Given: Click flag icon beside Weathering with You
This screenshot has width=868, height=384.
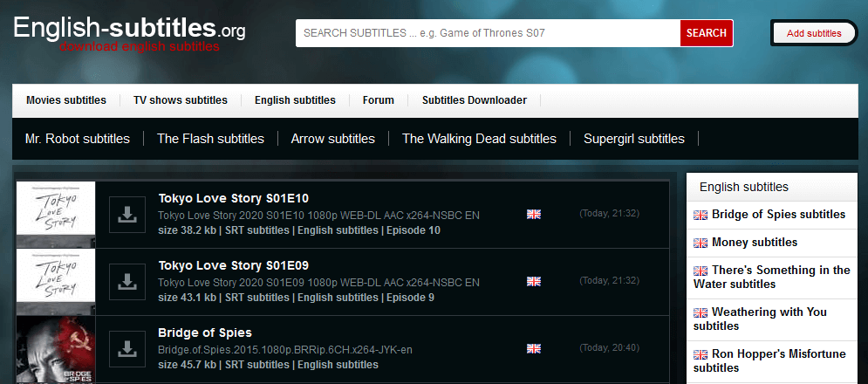Looking at the screenshot, I should pyautogui.click(x=701, y=312).
